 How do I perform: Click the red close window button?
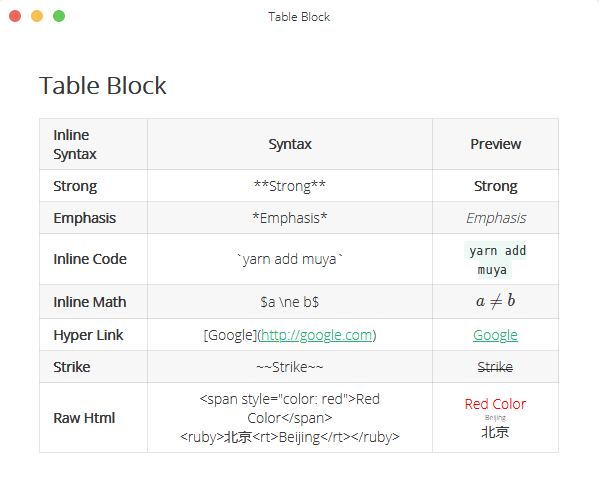click(x=15, y=16)
